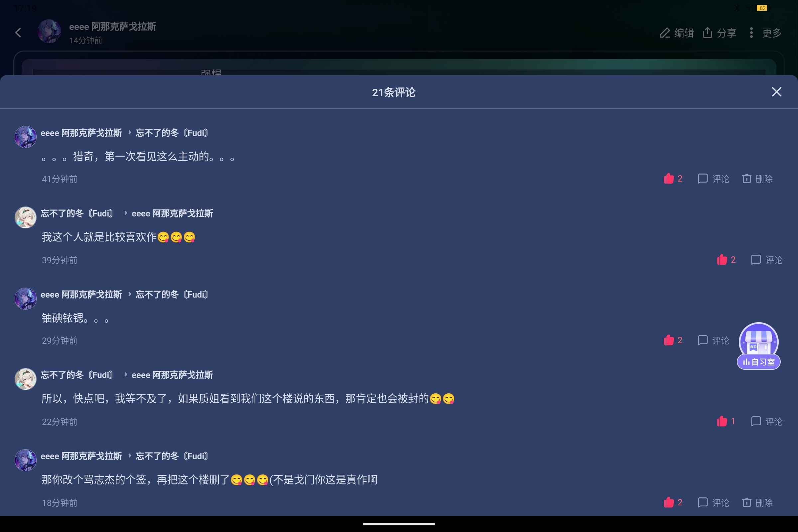Viewport: 798px width, 532px height.
Task: Reply via 评论 on the 29分钟前 comment
Action: coord(714,340)
